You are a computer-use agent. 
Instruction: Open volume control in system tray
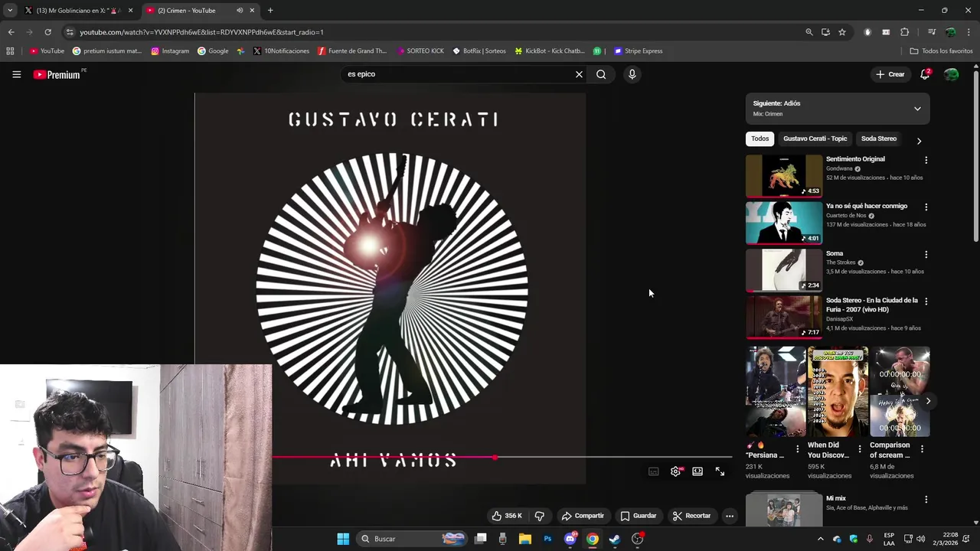pos(920,539)
